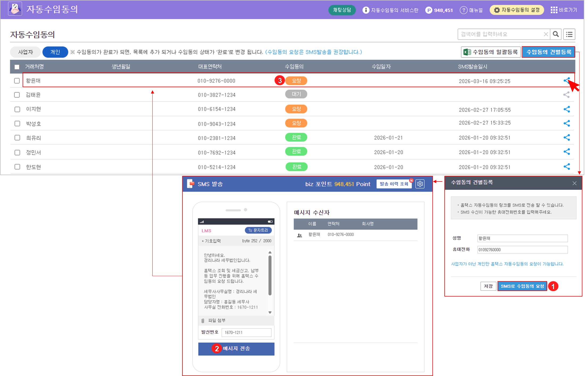
Task: Click 바로가기 grid icon in header
Action: point(554,10)
